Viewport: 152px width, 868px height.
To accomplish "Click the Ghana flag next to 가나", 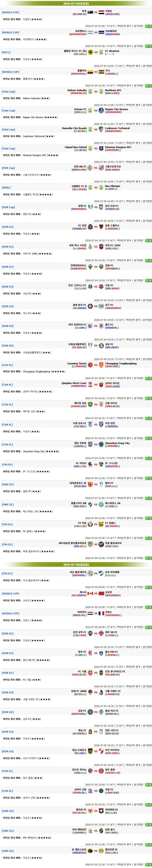I will pyautogui.click(x=101, y=72).
